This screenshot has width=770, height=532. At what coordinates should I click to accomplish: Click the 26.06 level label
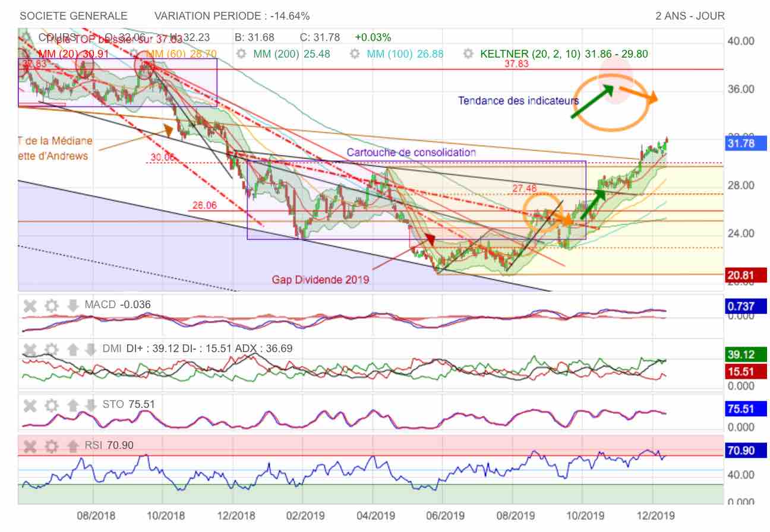[x=203, y=206]
